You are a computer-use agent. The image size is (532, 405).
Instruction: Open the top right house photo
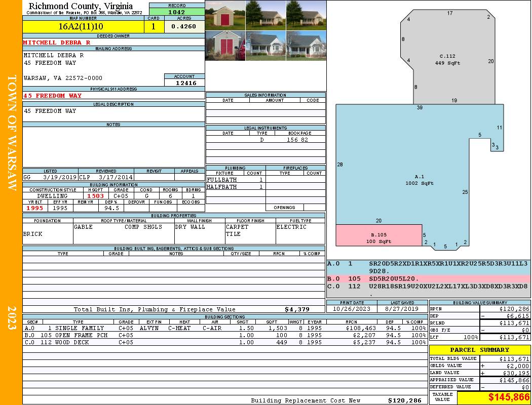pos(306,15)
